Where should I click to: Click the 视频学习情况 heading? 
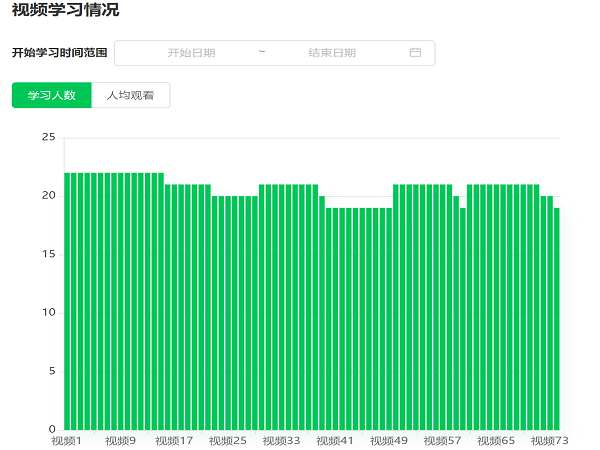click(x=65, y=10)
